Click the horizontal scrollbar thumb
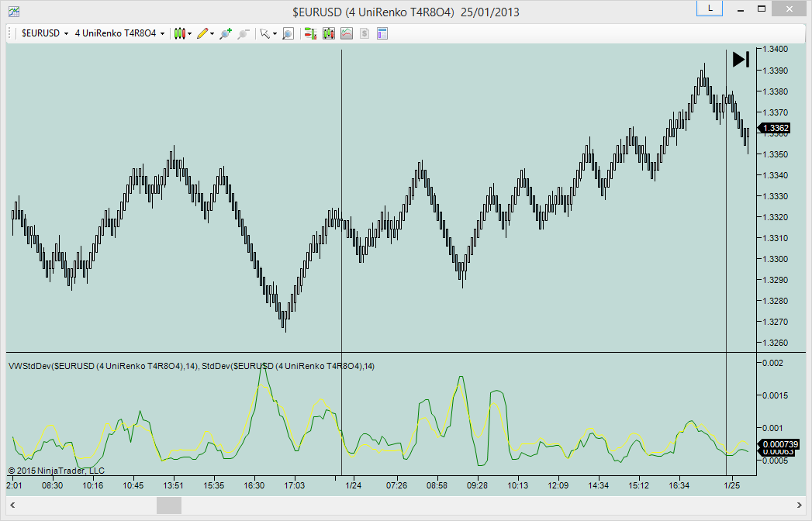 [169, 505]
